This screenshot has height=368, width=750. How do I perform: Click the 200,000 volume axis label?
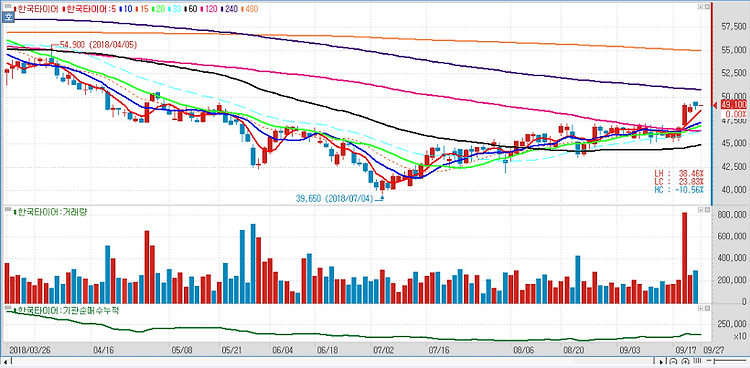tap(732, 280)
